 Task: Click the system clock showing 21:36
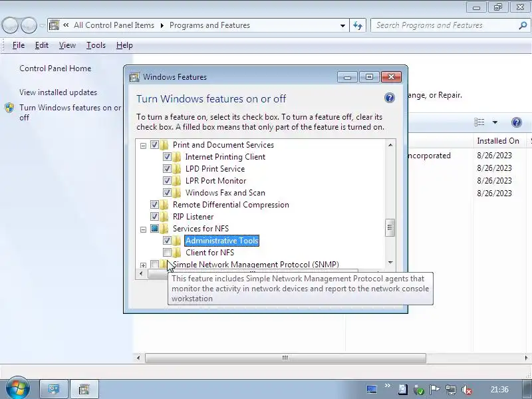click(x=499, y=390)
